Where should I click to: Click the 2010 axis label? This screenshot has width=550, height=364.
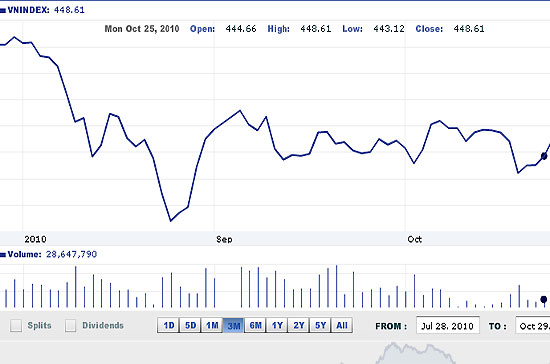pyautogui.click(x=35, y=240)
